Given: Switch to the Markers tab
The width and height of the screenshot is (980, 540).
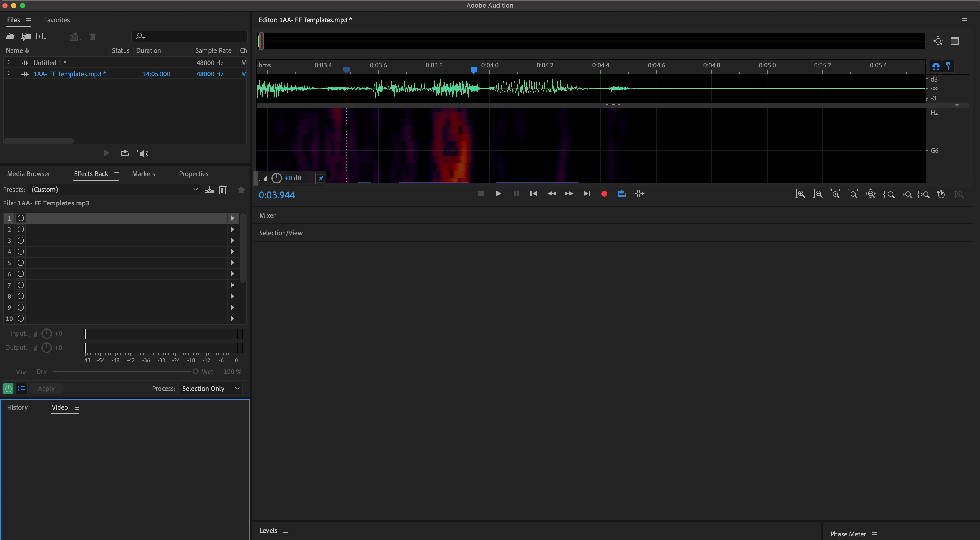Looking at the screenshot, I should pos(143,174).
